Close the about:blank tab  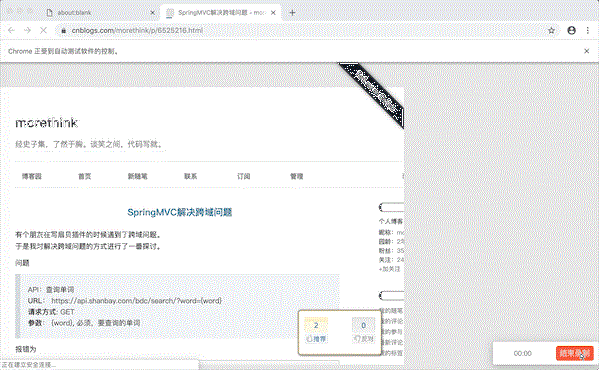coord(152,13)
